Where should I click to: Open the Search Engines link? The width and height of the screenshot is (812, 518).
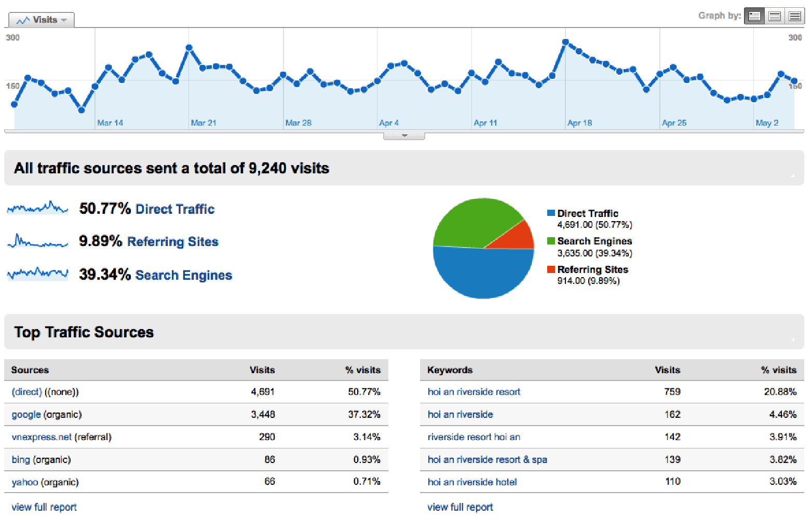(184, 275)
